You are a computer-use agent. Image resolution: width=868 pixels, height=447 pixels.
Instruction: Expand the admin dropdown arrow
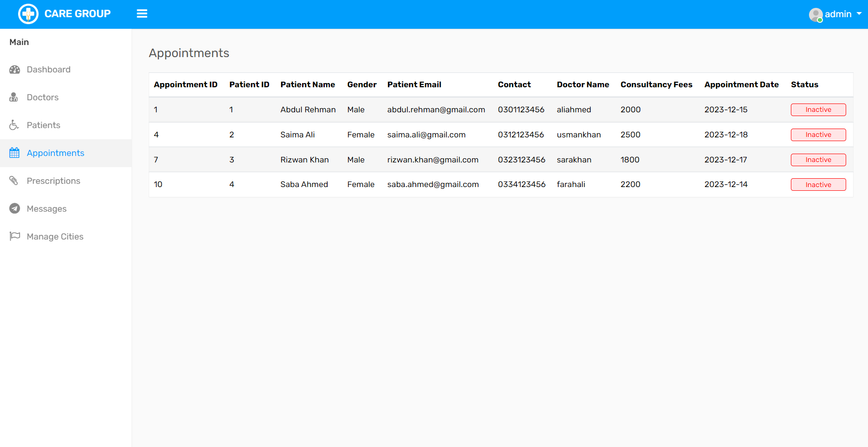pos(859,14)
